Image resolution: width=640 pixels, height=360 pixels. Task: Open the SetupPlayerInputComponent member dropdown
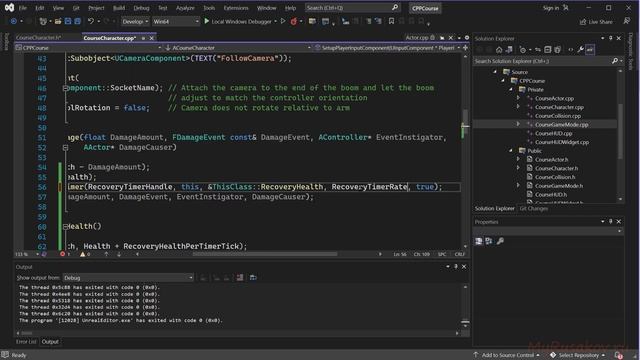387,48
